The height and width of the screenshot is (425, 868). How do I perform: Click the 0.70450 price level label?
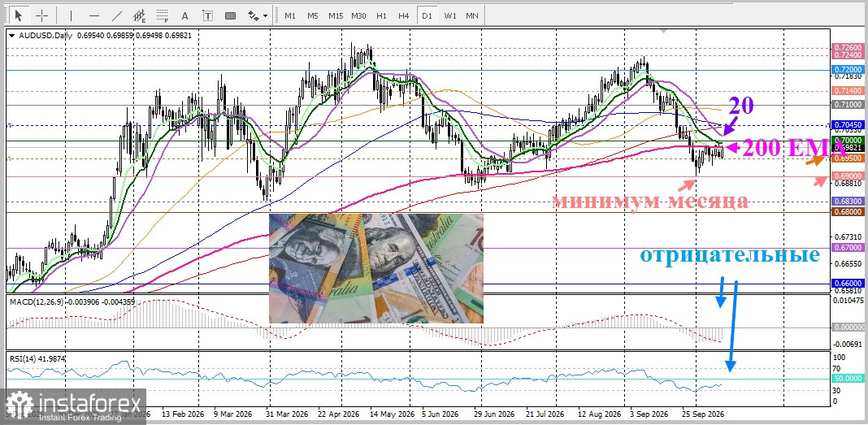(846, 125)
